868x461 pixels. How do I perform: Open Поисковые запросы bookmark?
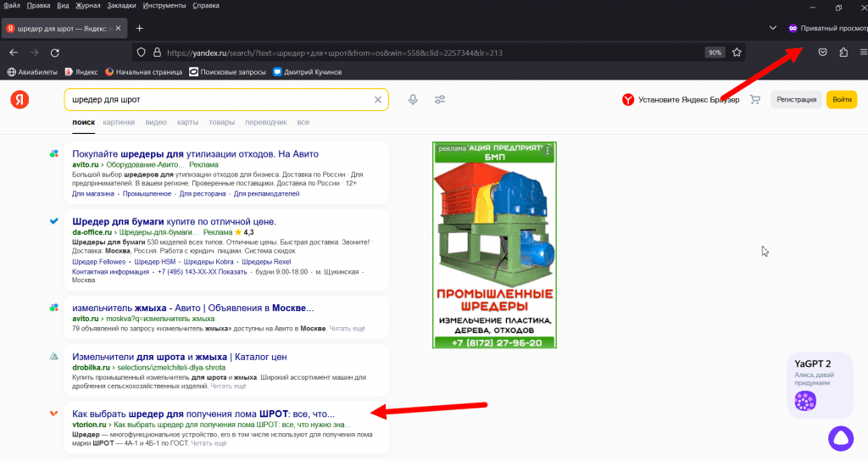tap(227, 72)
